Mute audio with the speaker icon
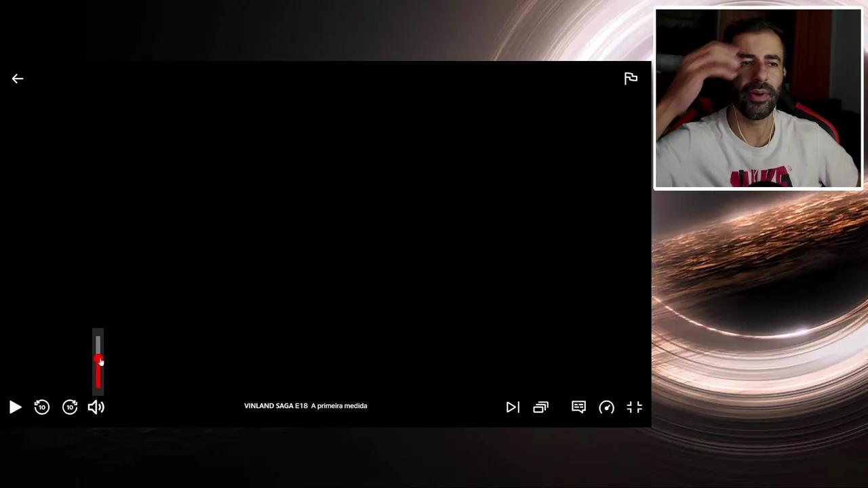 pos(96,407)
